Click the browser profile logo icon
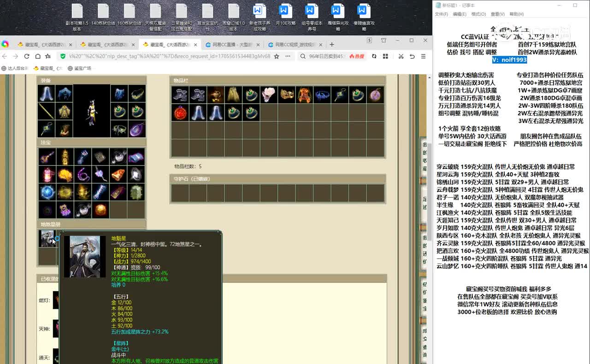This screenshot has height=364, width=590. click(x=5, y=44)
